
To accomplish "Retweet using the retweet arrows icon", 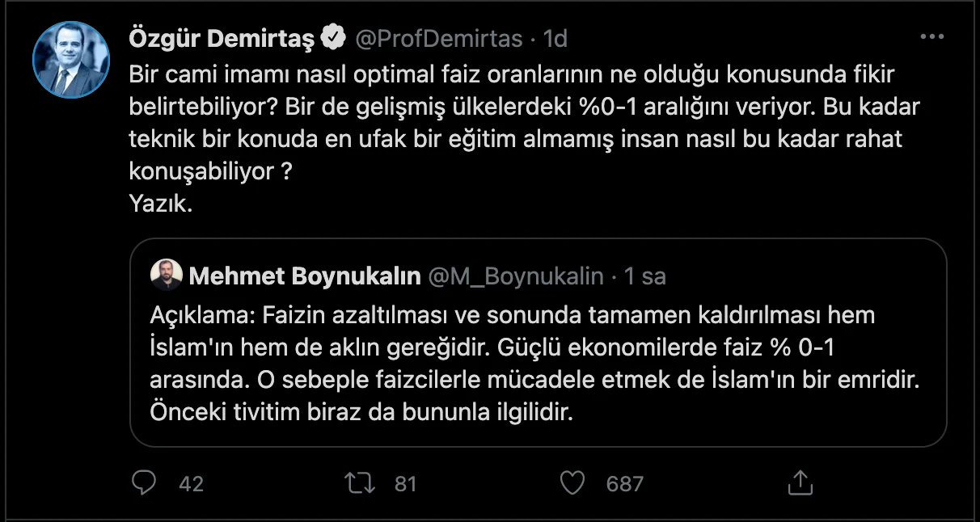I will (359, 483).
